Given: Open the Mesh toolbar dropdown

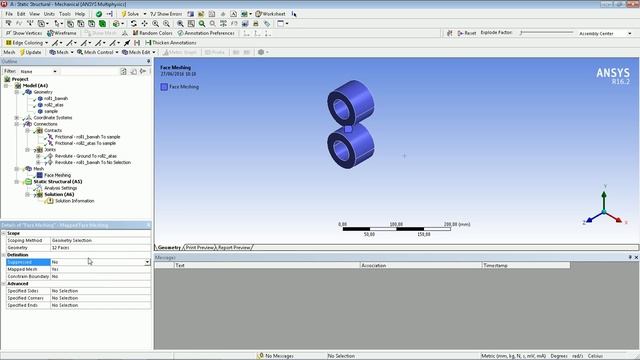Looking at the screenshot, I should point(62,52).
